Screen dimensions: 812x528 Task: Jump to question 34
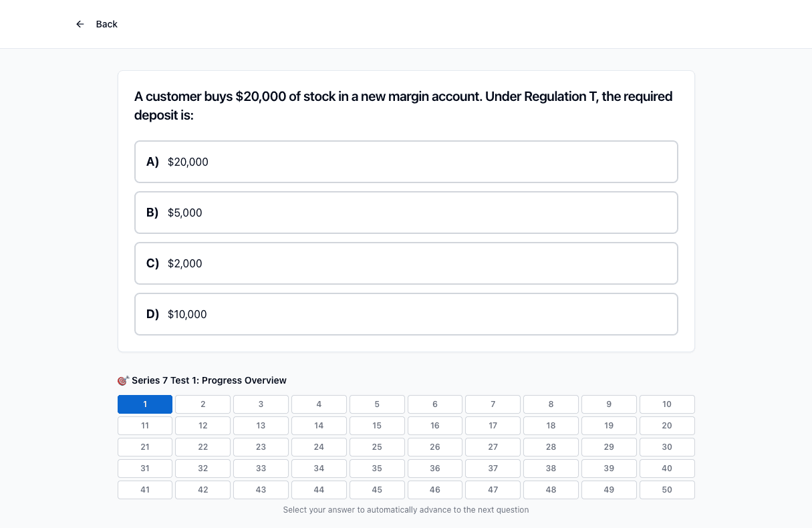pos(319,469)
